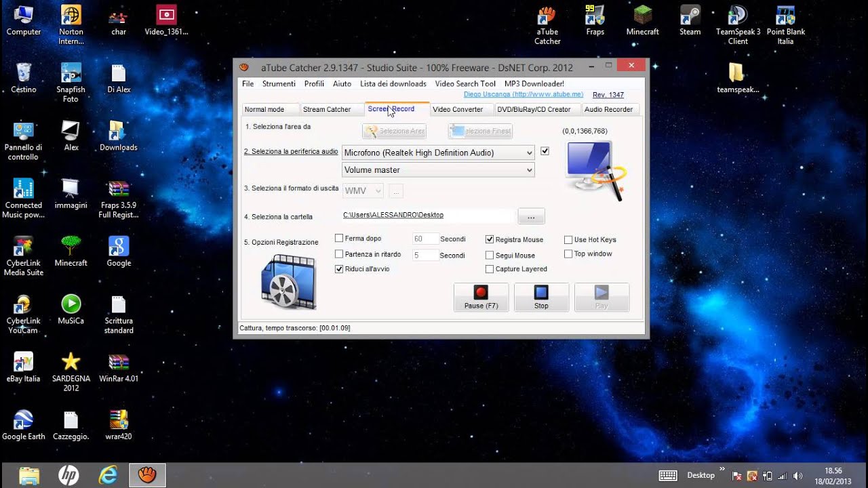Viewport: 868px width, 488px height.
Task: Click the output folder path field
Action: pos(429,216)
